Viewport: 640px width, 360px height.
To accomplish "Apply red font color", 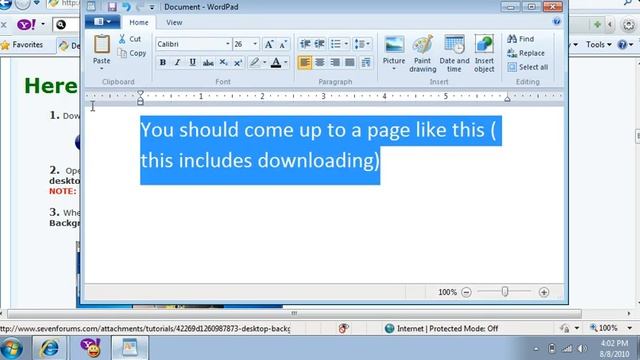I will pos(276,62).
